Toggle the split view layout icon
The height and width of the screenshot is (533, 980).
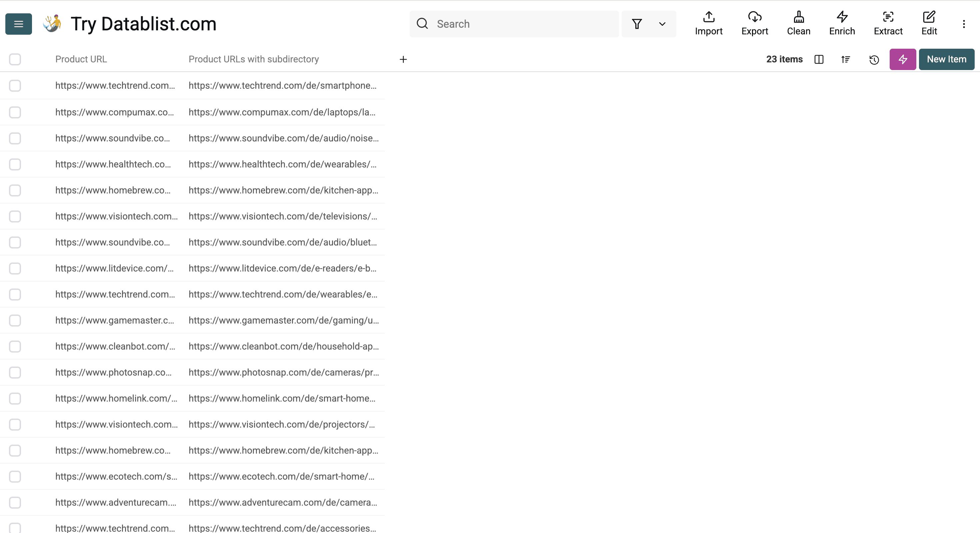tap(819, 59)
